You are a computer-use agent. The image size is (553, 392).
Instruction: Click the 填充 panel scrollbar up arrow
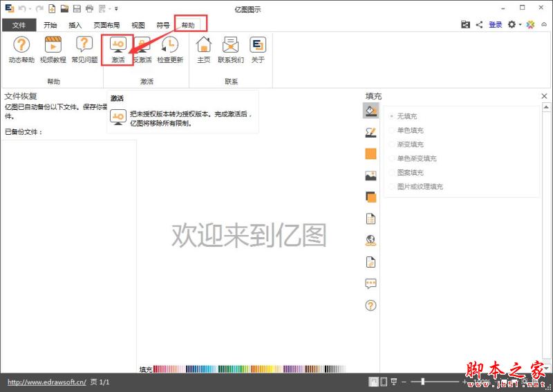546,107
